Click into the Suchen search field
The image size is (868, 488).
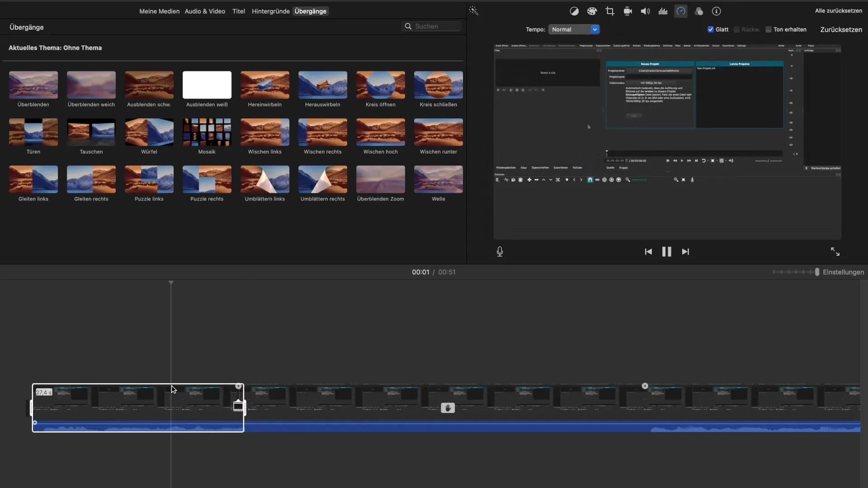431,26
